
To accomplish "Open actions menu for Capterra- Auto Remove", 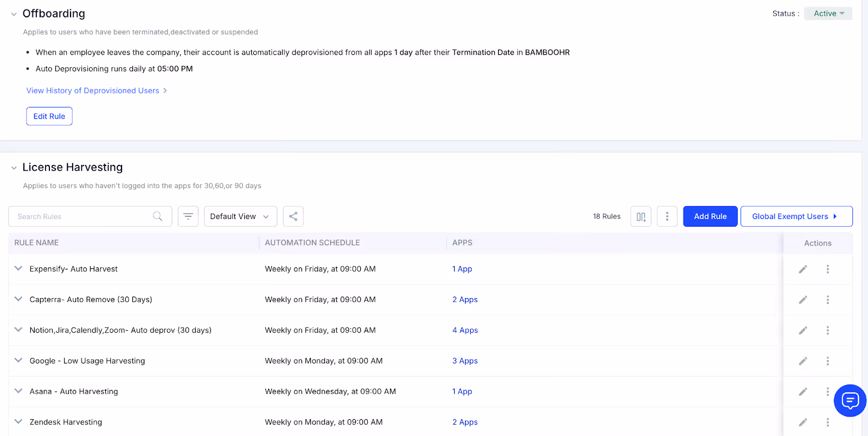I will pyautogui.click(x=828, y=300).
